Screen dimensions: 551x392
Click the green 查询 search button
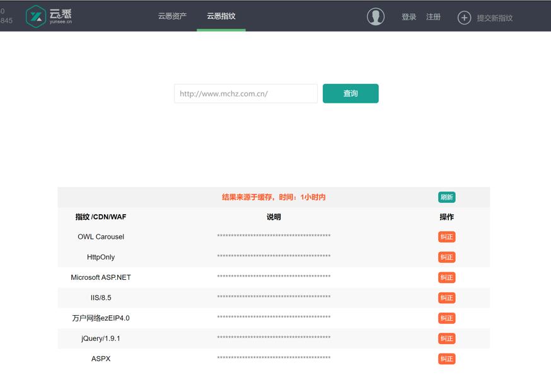click(351, 93)
